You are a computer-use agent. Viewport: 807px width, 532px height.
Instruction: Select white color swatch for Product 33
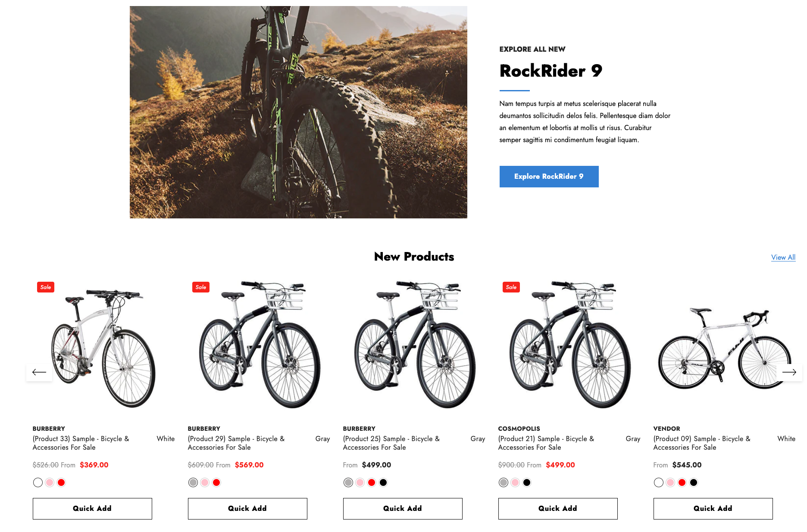tap(38, 482)
